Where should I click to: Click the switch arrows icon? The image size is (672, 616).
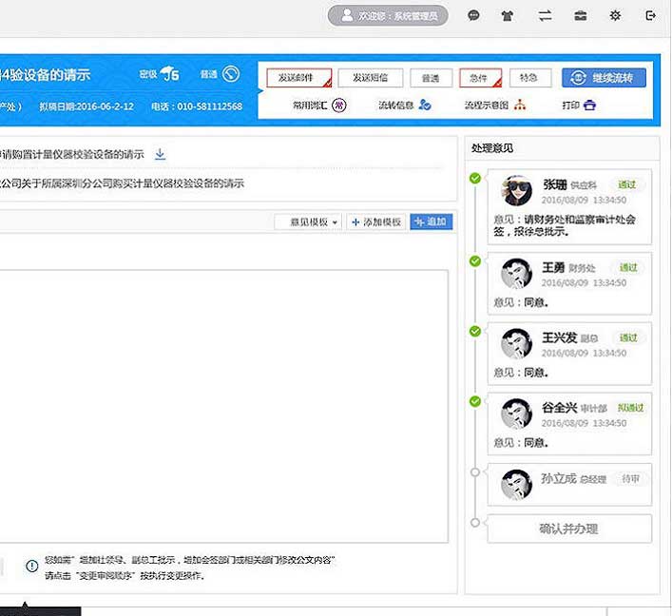click(545, 16)
